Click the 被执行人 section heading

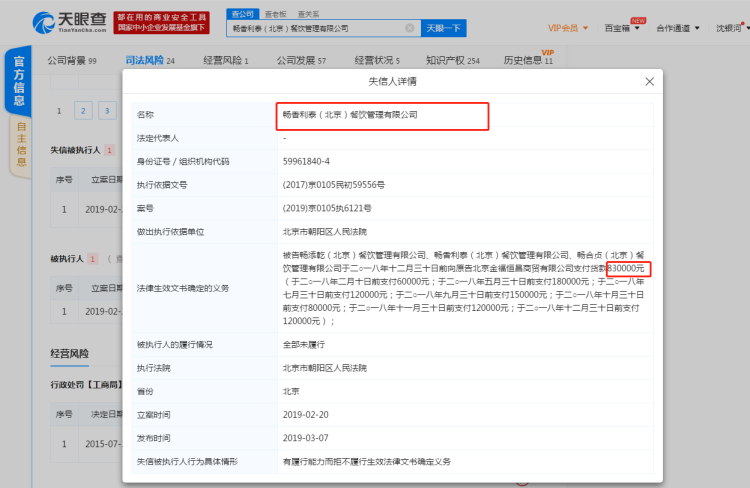tap(67, 259)
